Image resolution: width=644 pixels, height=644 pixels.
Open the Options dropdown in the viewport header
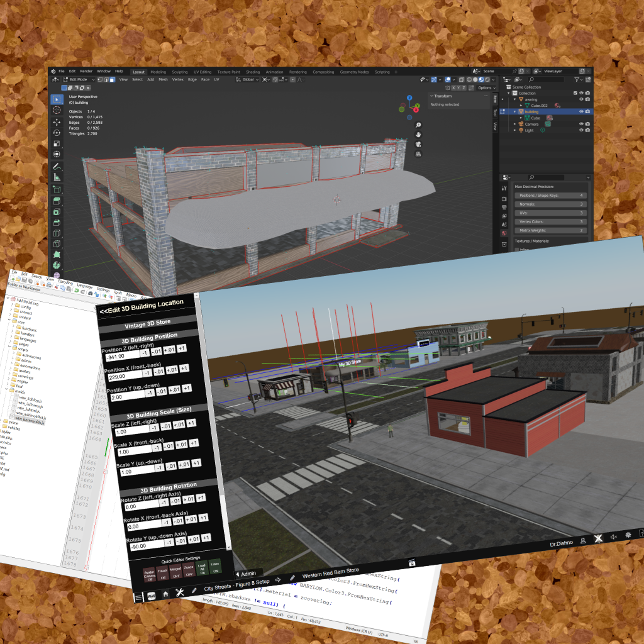(x=486, y=88)
